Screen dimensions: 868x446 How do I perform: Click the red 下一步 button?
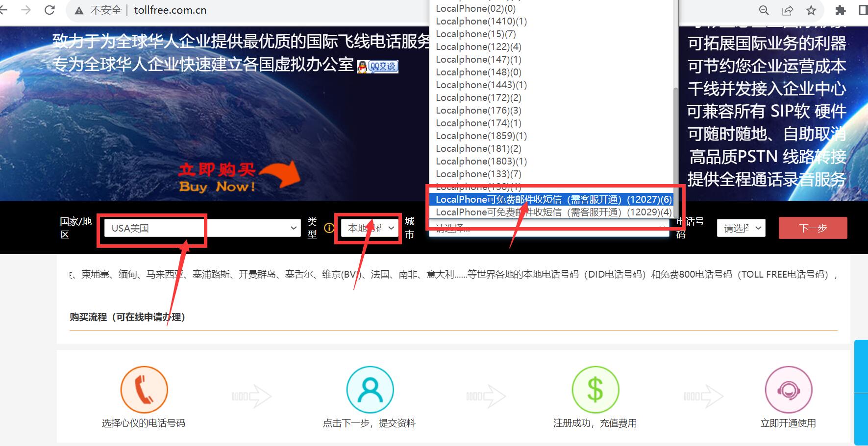tap(813, 228)
